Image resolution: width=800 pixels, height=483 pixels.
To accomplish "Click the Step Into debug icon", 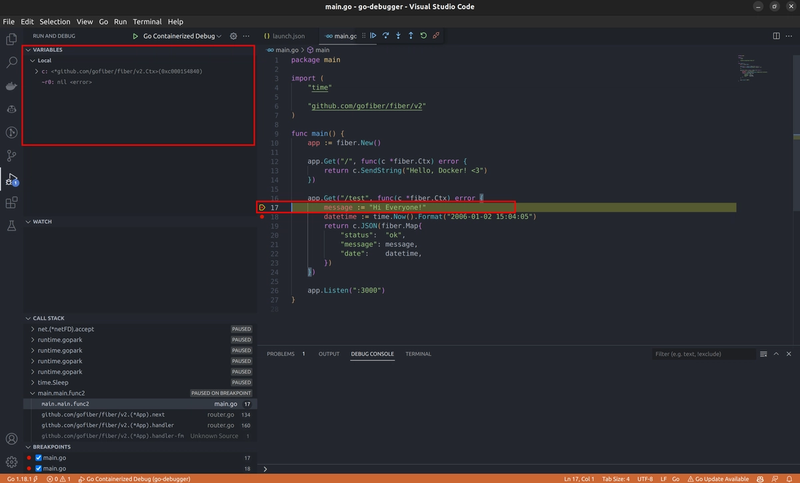I will tap(398, 36).
